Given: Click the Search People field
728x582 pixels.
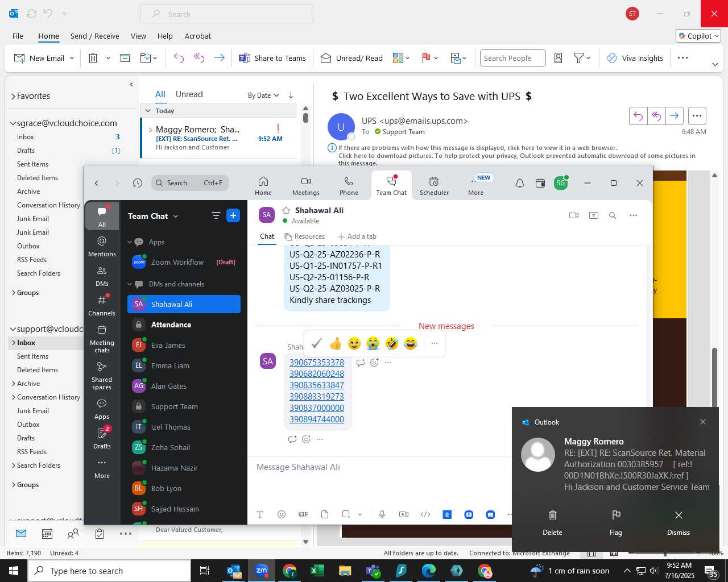Looking at the screenshot, I should [512, 58].
